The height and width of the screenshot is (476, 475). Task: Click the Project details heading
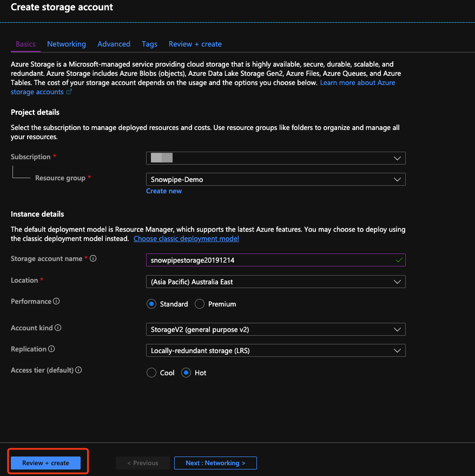tap(35, 112)
